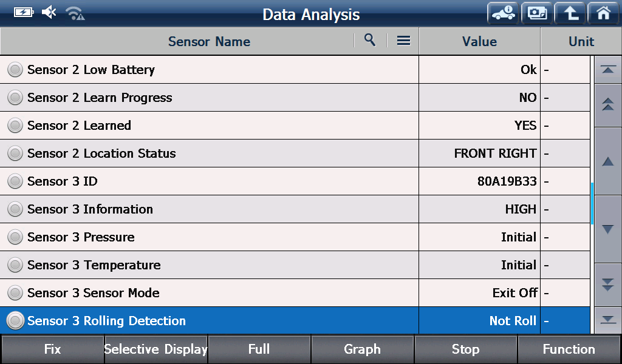The width and height of the screenshot is (622, 364).
Task: Open the sensor list menu icon
Action: pyautogui.click(x=403, y=41)
